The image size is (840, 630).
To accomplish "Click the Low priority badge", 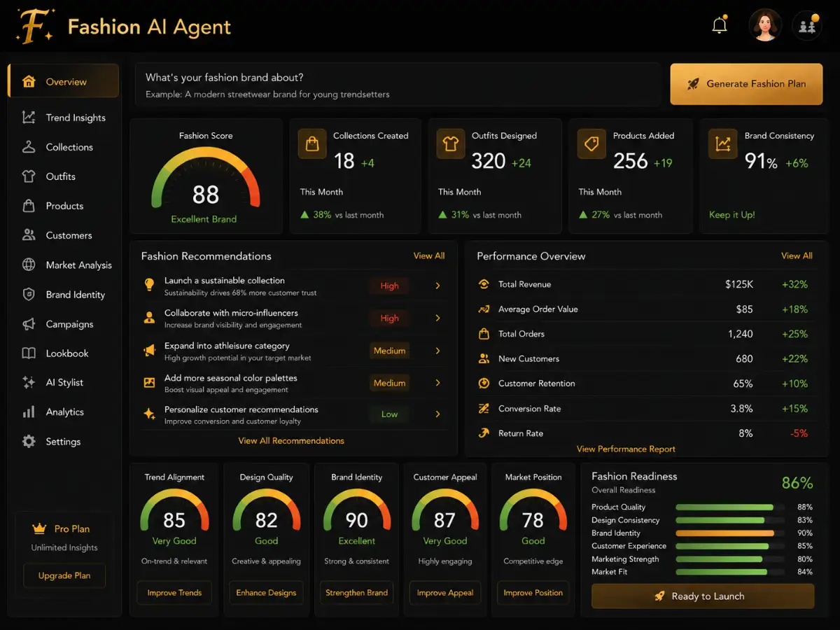I will [389, 414].
